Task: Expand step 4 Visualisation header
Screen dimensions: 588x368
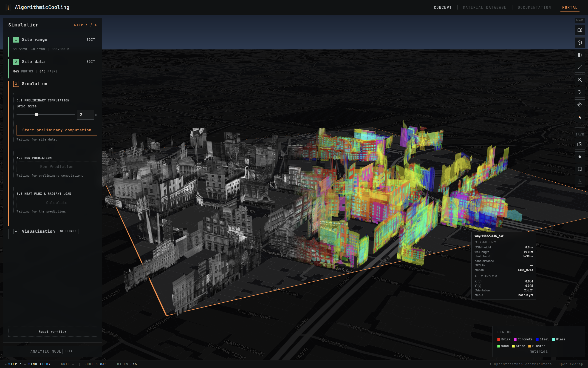Action: click(x=34, y=231)
